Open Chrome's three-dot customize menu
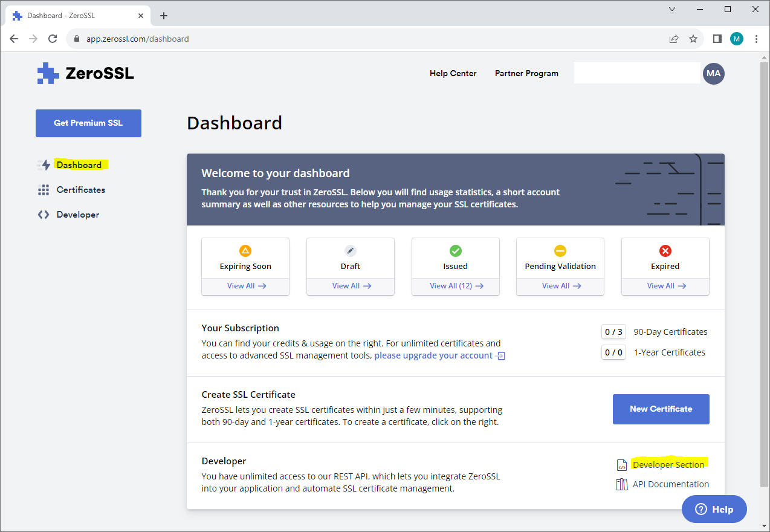The height and width of the screenshot is (532, 770). point(757,38)
